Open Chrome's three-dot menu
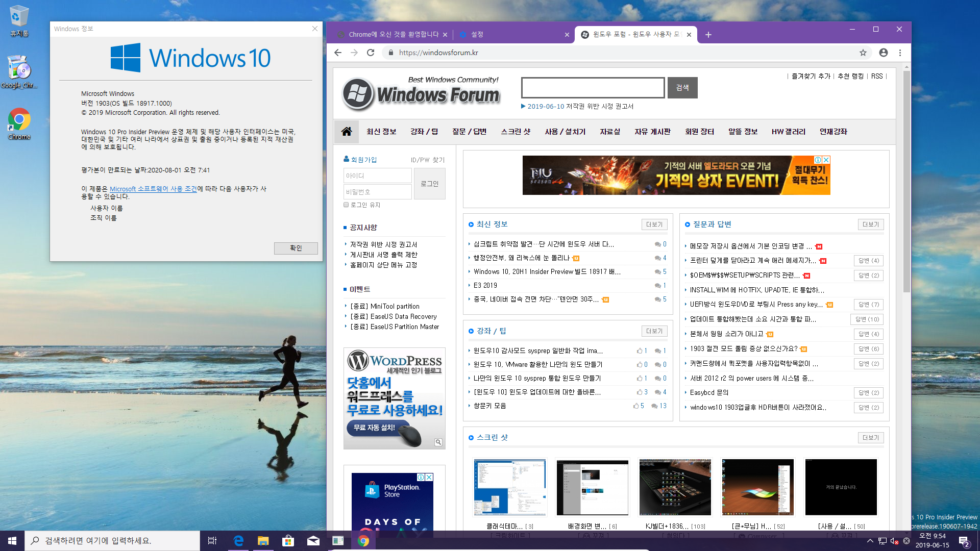Screen dimensions: 980x551 pos(900,53)
